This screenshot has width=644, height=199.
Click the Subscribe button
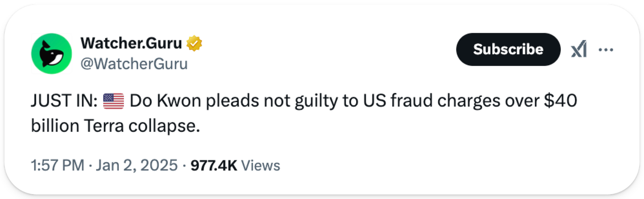[x=508, y=49]
